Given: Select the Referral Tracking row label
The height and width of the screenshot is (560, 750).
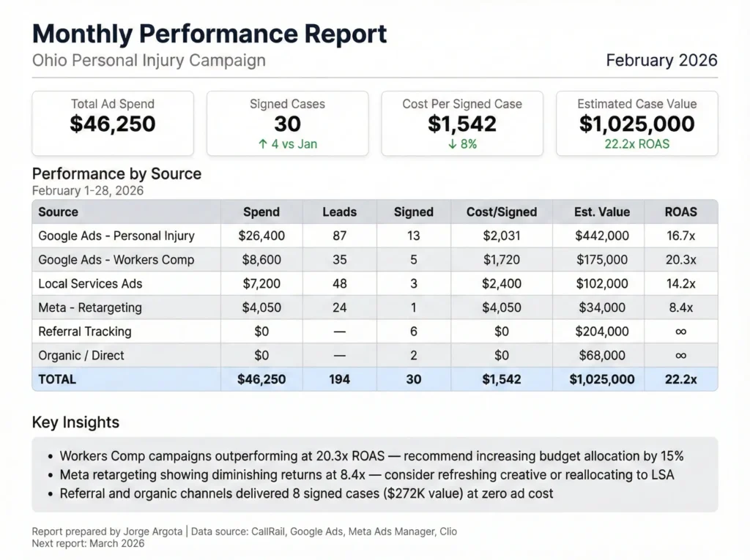Looking at the screenshot, I should coord(85,332).
